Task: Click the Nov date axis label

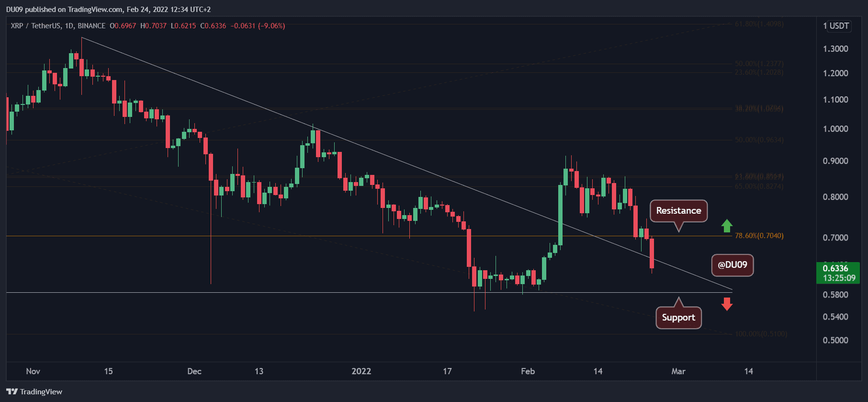Action: coord(33,371)
